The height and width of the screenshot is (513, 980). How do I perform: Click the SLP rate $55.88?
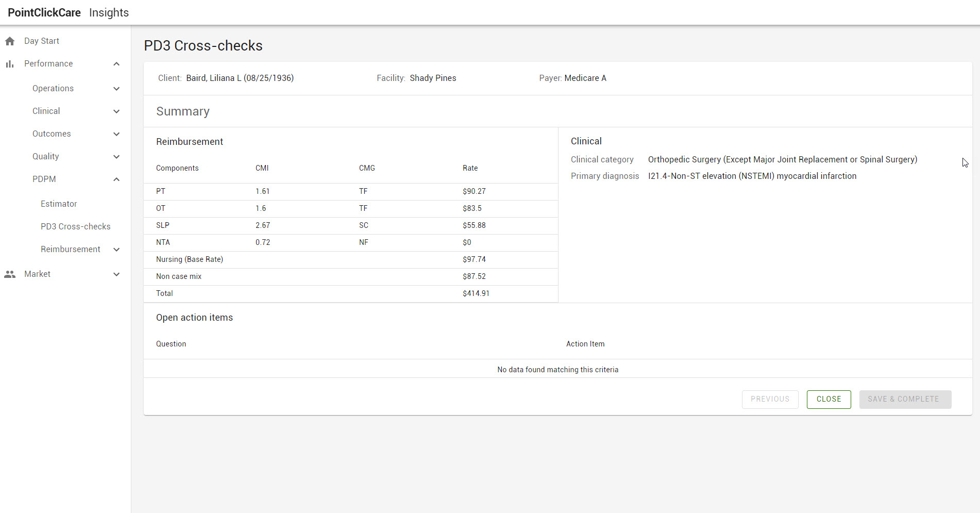tap(474, 225)
